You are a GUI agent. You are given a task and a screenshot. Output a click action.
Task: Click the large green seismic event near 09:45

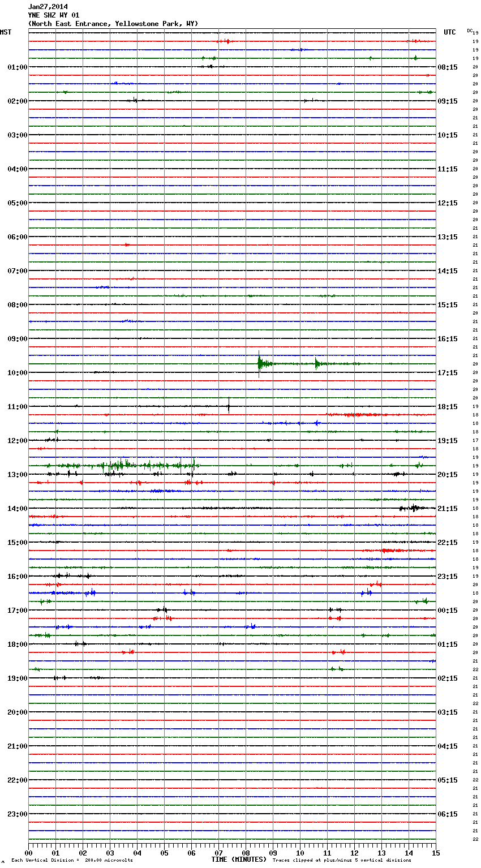click(x=266, y=364)
